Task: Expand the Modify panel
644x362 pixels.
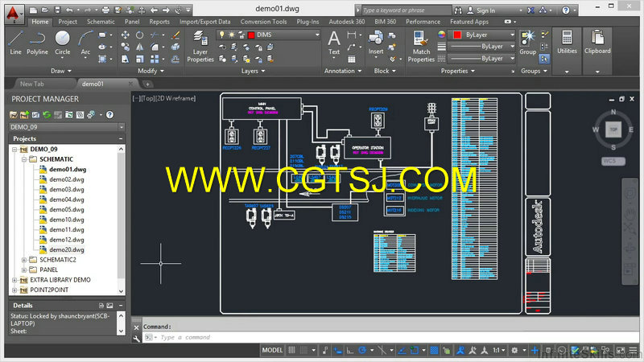Action: 151,71
